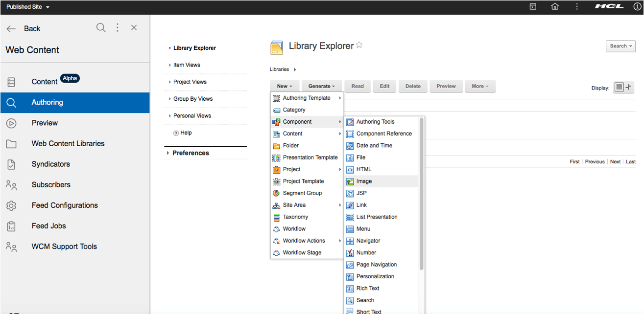
Task: Open the Published Site dropdown
Action: 28,7
